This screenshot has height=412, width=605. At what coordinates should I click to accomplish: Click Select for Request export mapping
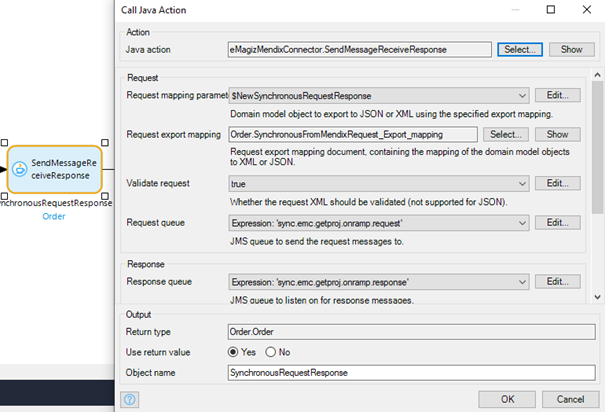[x=505, y=134]
